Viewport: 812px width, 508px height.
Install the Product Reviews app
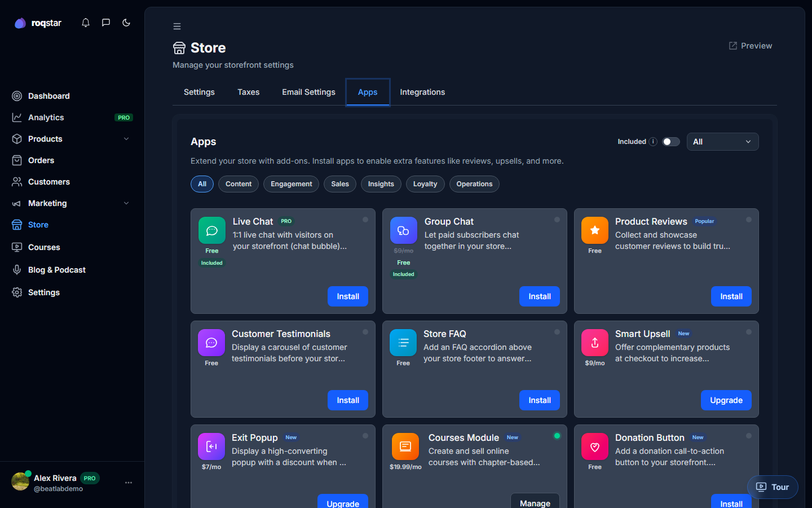(731, 296)
